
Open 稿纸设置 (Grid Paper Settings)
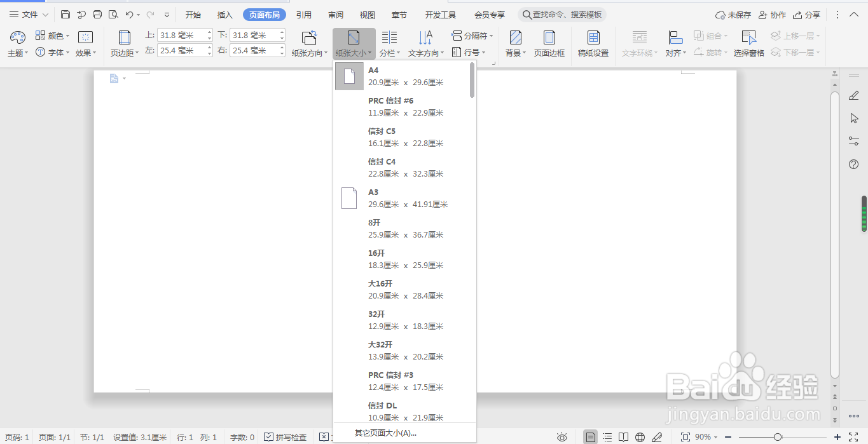[592, 43]
